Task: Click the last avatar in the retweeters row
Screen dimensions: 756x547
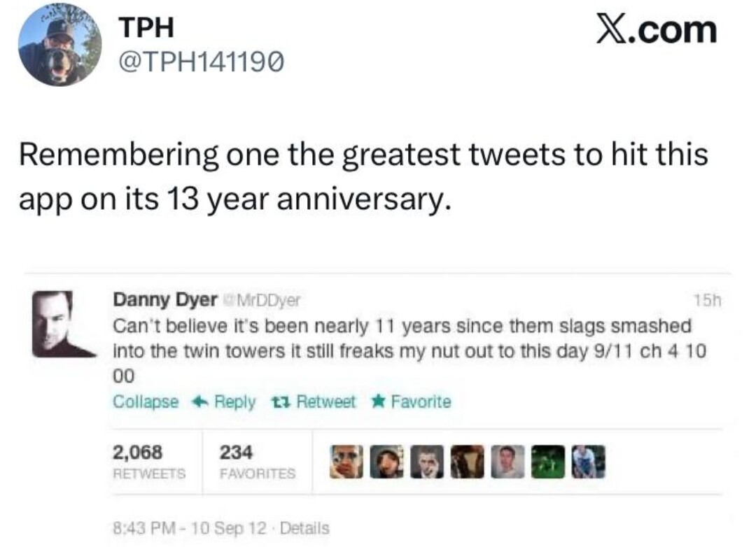Action: (x=587, y=462)
